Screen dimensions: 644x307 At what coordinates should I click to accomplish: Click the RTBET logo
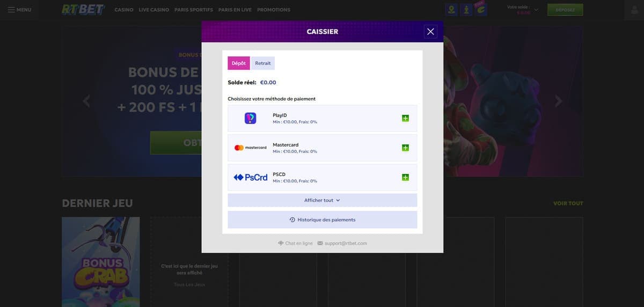tap(83, 10)
